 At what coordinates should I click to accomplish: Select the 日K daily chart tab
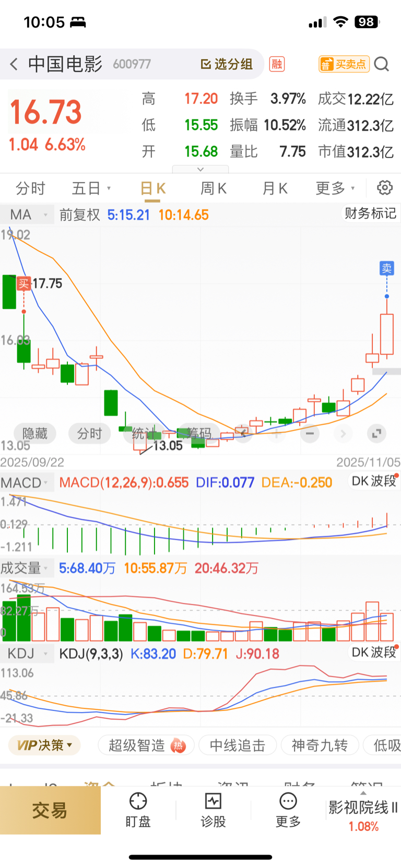(x=153, y=188)
